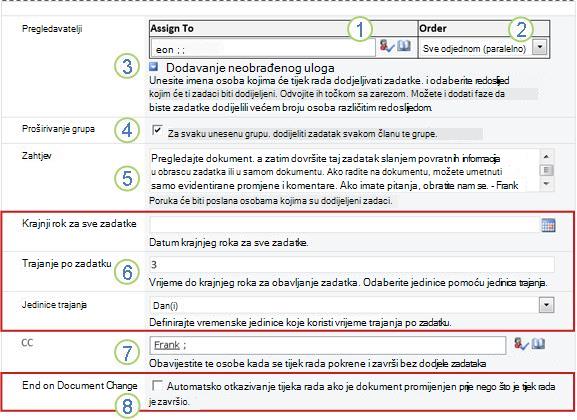Click the scroll up arrow of Zahtjev box
The width and height of the screenshot is (577, 420).
[547, 156]
